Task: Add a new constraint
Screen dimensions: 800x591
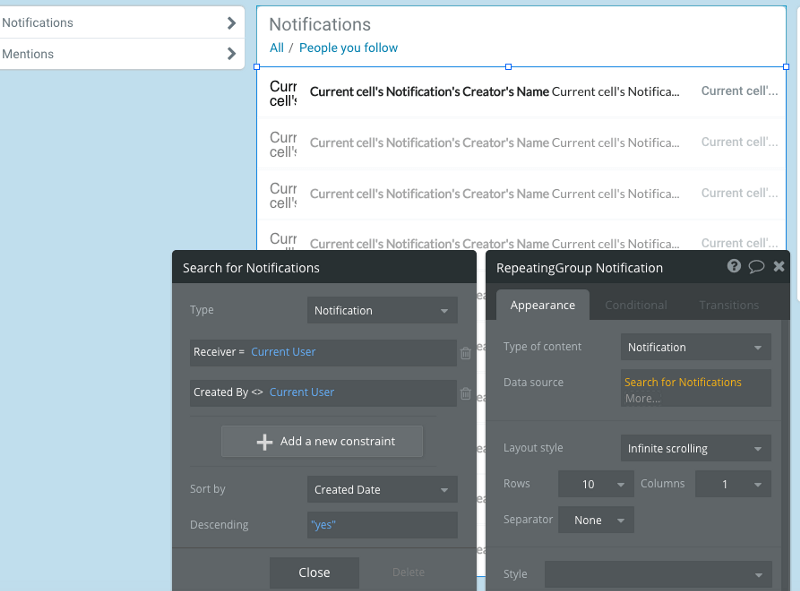Action: (321, 441)
